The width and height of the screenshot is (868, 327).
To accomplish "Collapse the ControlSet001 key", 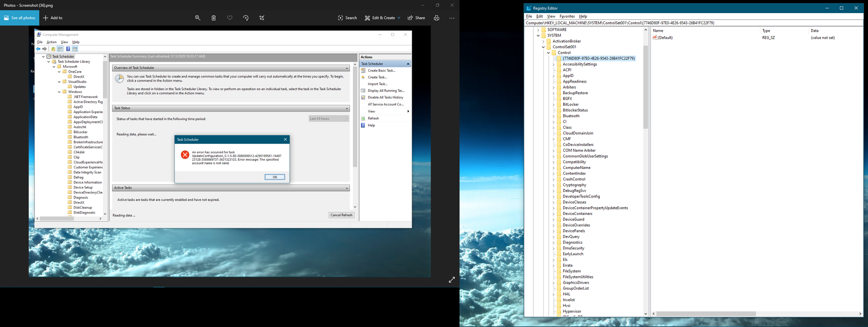I will coord(543,47).
